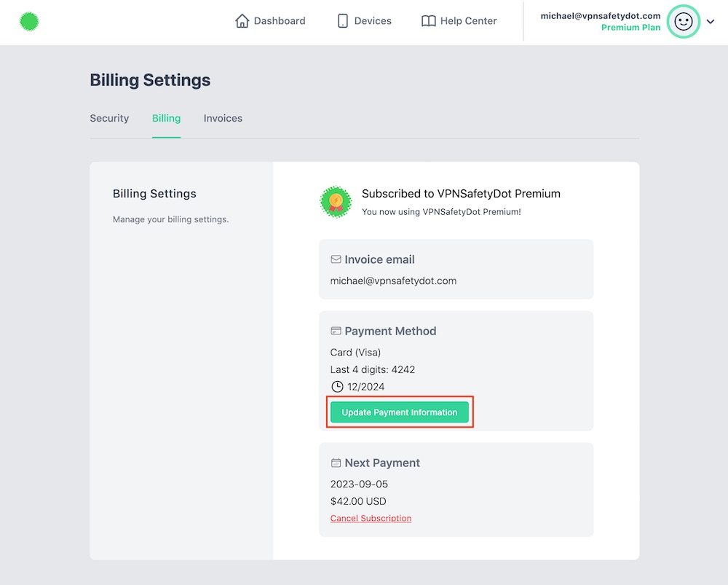Click the envelope icon beside Invoice email
This screenshot has width=728, height=585.
(336, 259)
